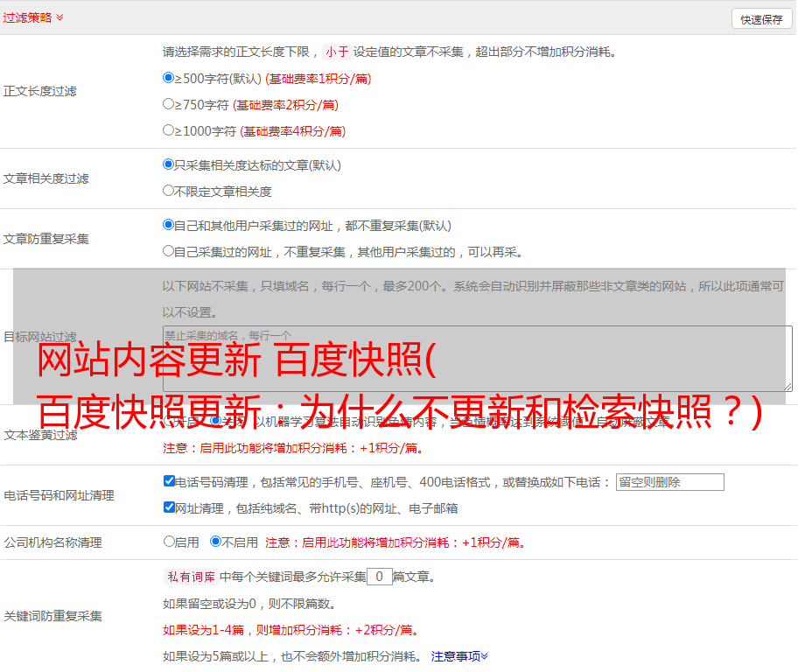Expand the 注意事项 link
The image size is (798, 672).
[x=459, y=655]
